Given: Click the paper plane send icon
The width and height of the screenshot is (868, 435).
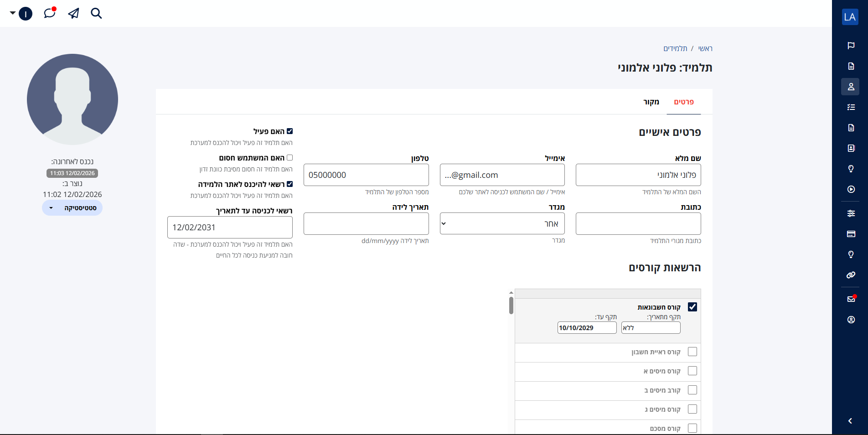Looking at the screenshot, I should [x=73, y=13].
